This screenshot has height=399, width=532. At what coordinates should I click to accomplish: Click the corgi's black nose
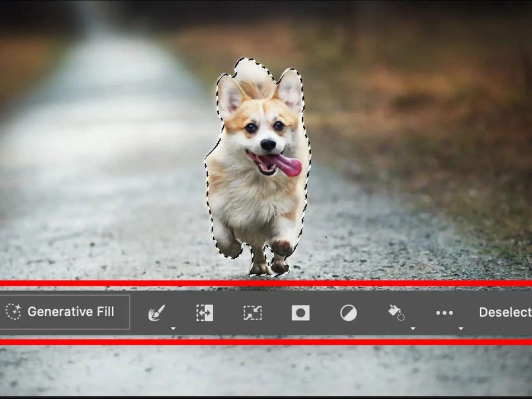tap(268, 144)
